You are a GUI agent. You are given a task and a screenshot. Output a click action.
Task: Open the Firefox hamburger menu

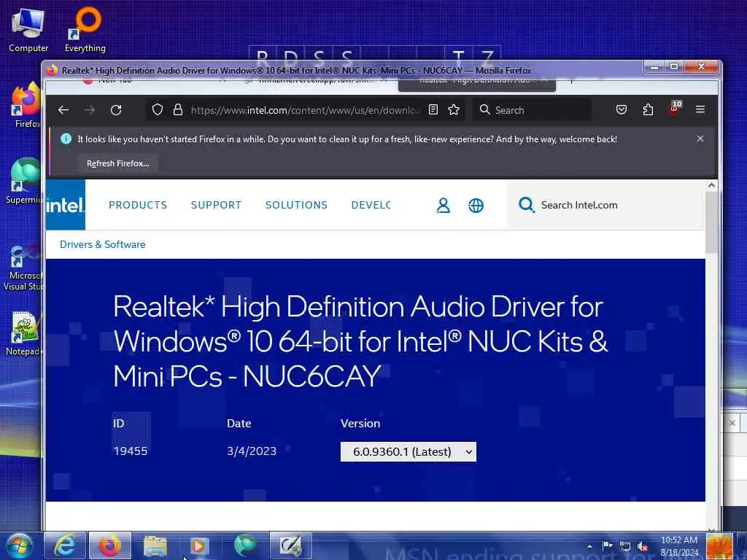coord(700,109)
